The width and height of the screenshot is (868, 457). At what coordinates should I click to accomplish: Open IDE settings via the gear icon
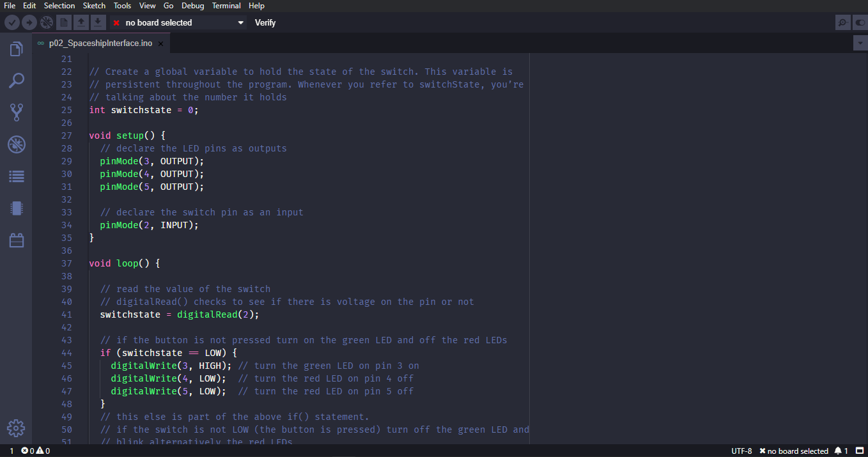(16, 428)
